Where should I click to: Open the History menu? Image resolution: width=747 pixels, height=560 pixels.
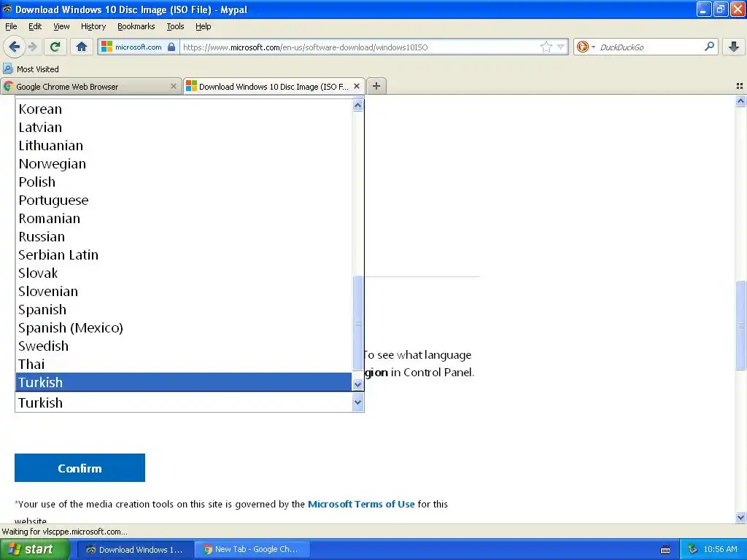[93, 26]
